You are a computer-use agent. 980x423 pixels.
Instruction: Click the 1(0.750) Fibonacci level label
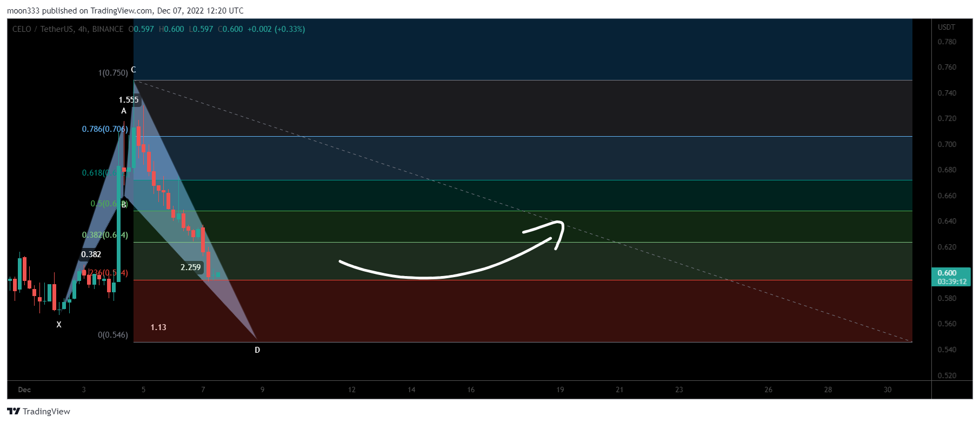tap(113, 72)
